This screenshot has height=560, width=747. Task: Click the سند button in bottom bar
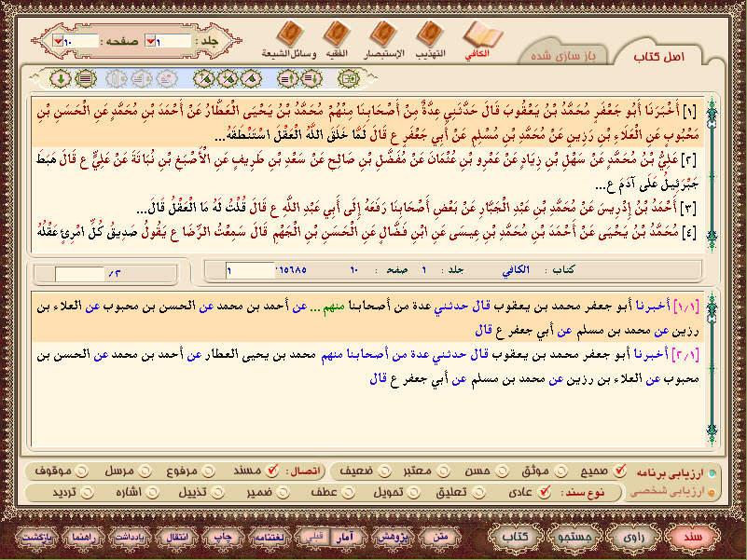pos(691,538)
